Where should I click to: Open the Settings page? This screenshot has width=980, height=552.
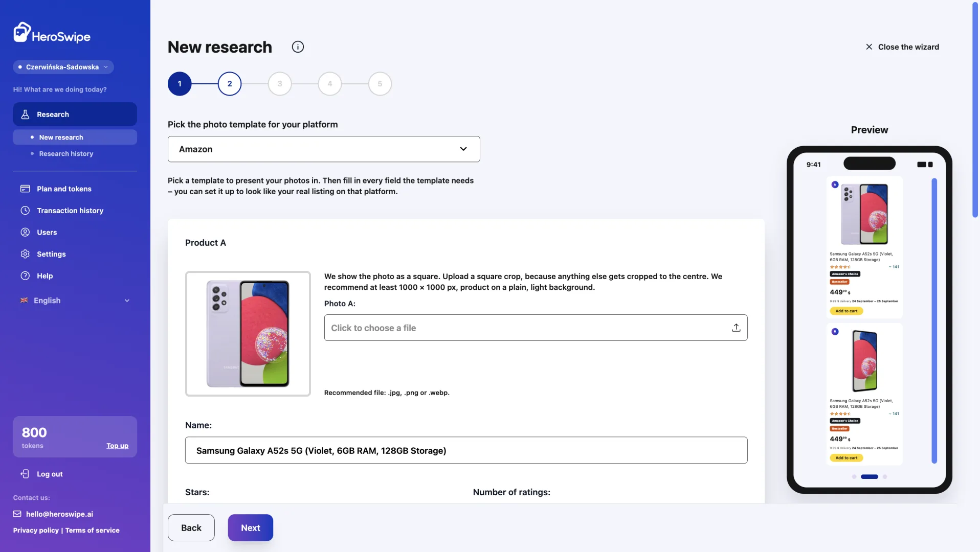(x=51, y=254)
